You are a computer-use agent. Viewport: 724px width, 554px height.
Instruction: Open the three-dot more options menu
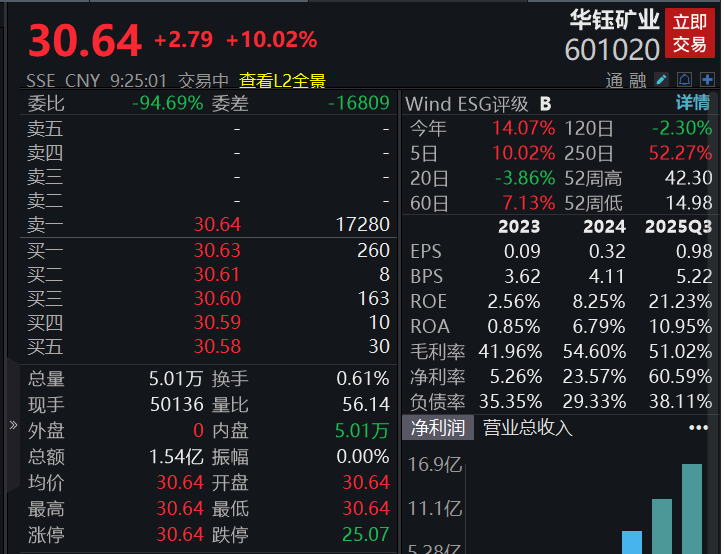click(x=698, y=428)
